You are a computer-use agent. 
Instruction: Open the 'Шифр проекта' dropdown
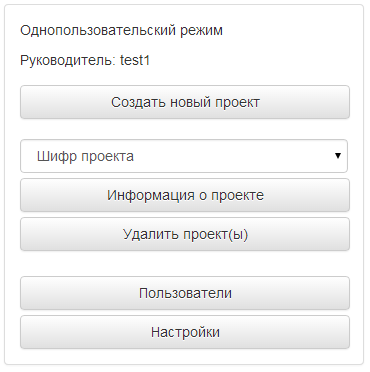(184, 156)
